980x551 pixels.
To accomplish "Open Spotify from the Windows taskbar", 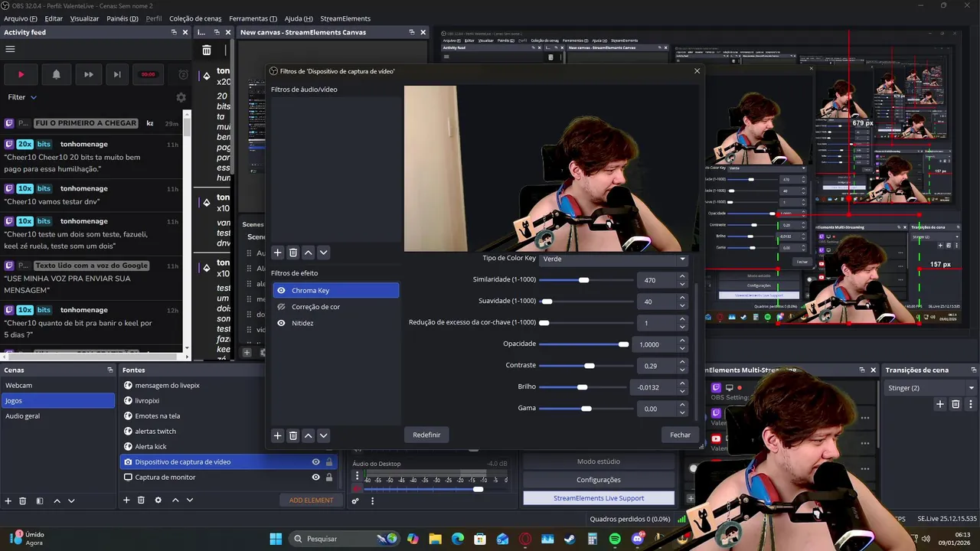I will click(x=616, y=539).
